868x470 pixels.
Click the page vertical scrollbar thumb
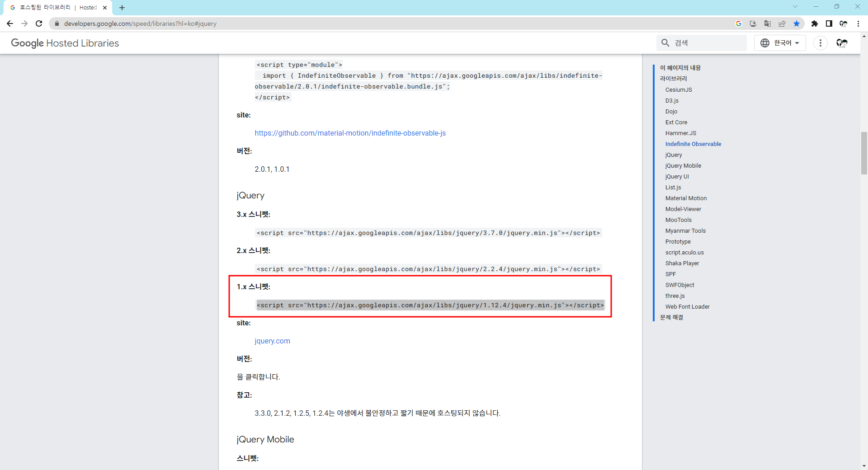coord(864,153)
